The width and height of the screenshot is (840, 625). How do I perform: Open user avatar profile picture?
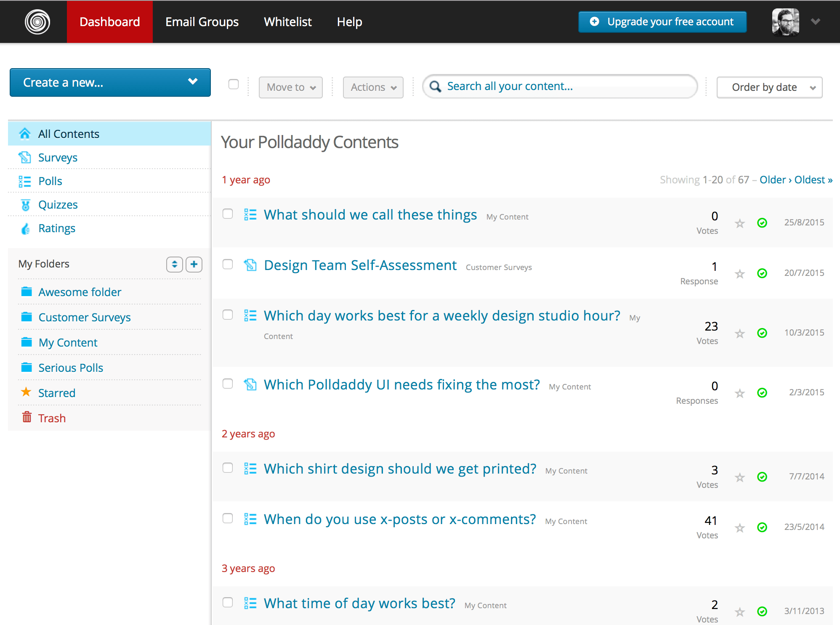(785, 22)
